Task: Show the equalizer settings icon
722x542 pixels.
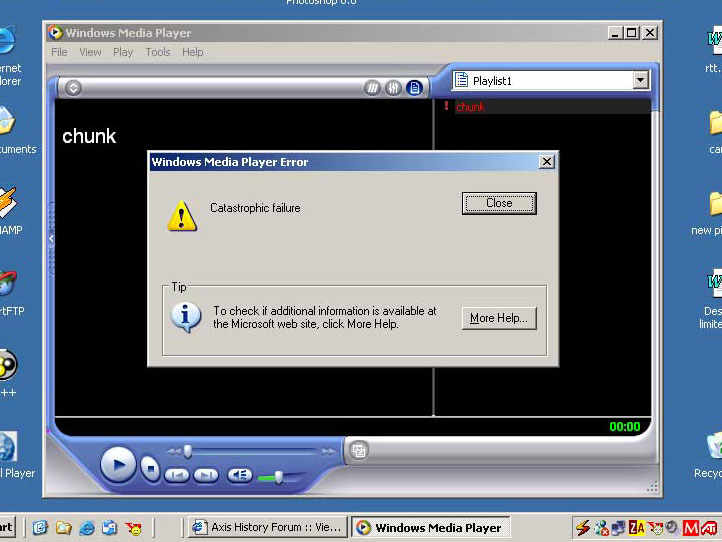Action: point(393,88)
